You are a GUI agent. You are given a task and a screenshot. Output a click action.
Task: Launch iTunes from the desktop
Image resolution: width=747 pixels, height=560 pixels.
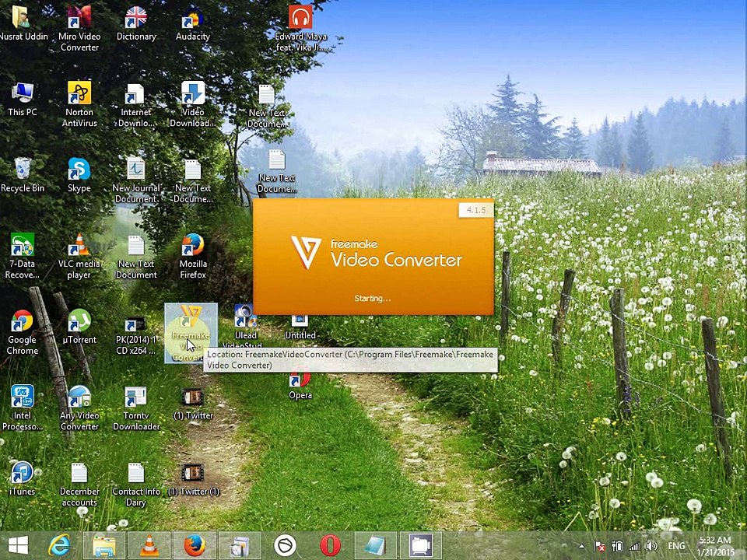tap(23, 478)
